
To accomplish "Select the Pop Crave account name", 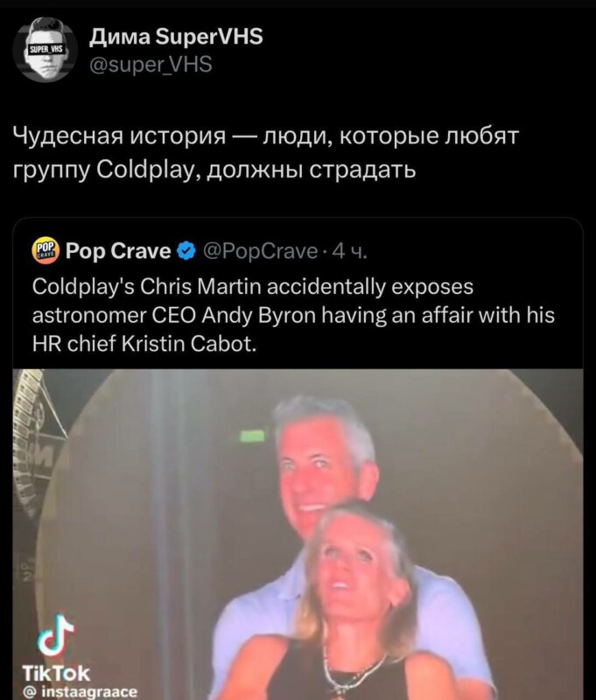I will (x=118, y=251).
